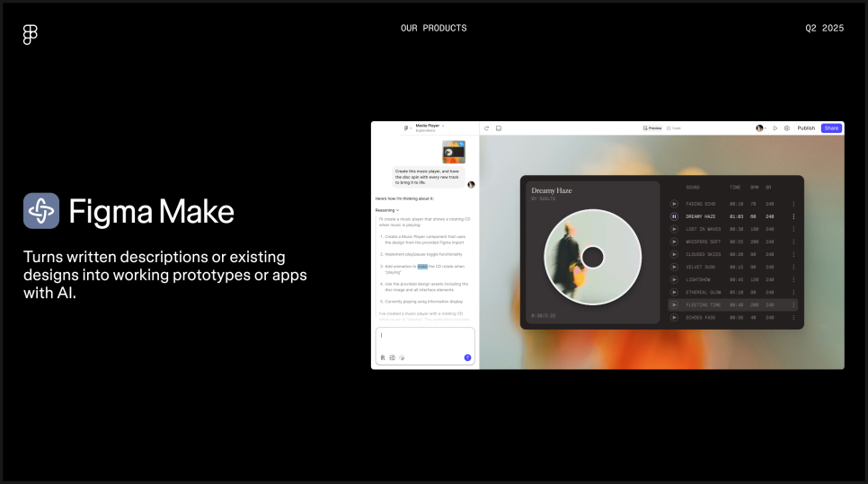
Task: Click the sparkle enhance icon in the prompt box
Action: click(x=402, y=358)
